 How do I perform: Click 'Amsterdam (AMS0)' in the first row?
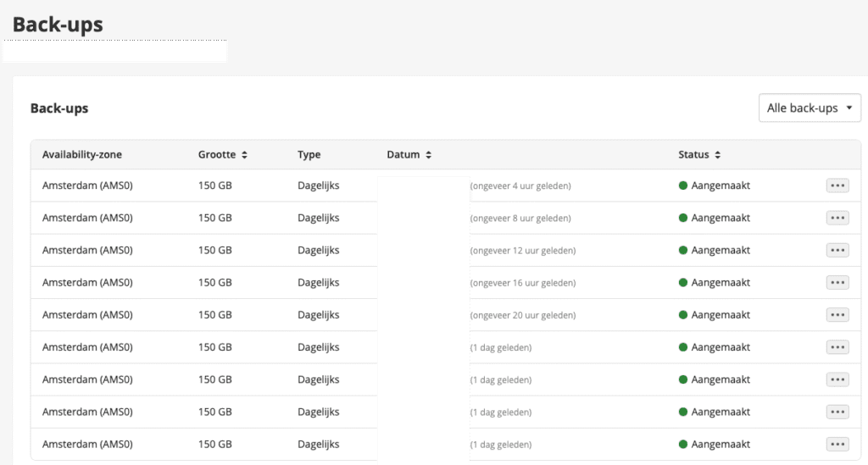click(x=87, y=185)
